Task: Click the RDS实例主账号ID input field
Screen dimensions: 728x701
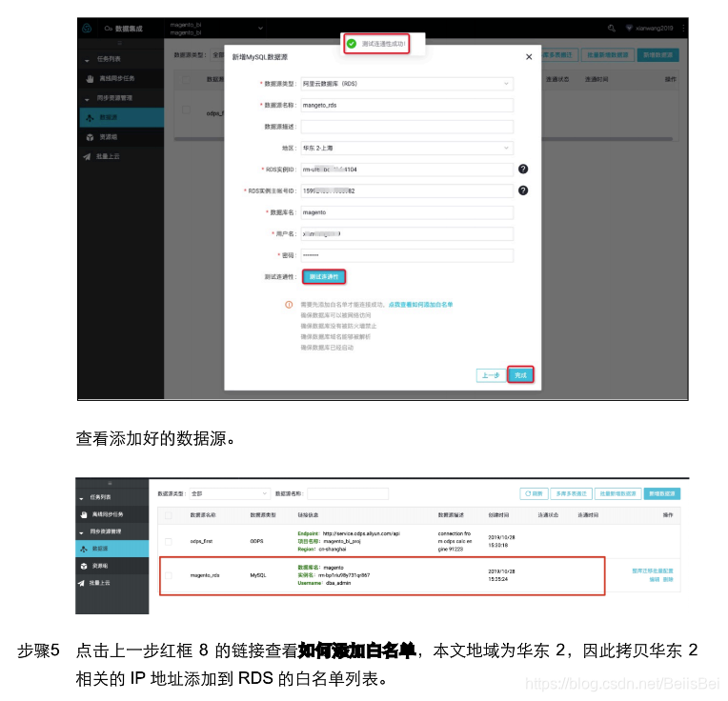Action: [x=407, y=190]
